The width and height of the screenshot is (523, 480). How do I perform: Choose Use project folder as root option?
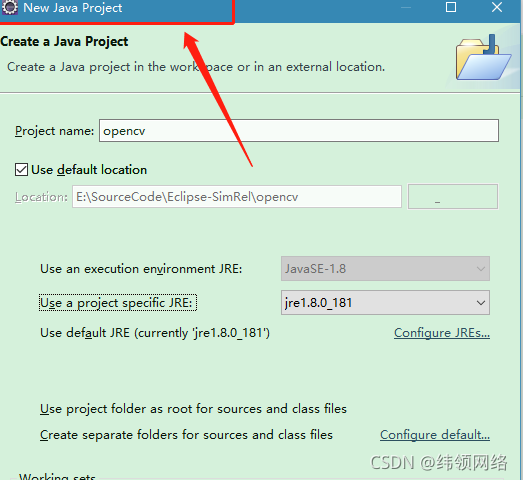point(193,409)
